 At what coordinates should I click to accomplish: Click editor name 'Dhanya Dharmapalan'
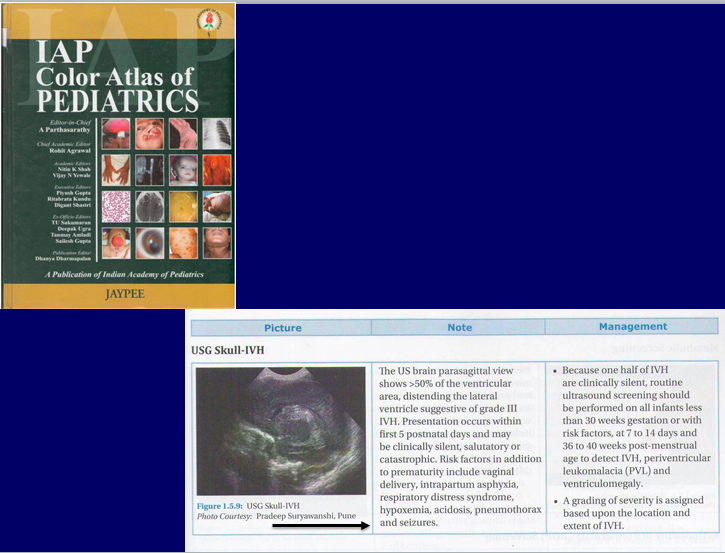tap(63, 259)
